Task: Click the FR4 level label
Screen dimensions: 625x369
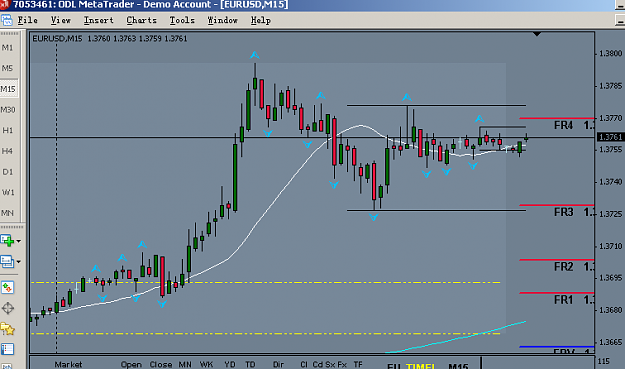Action: [563, 126]
